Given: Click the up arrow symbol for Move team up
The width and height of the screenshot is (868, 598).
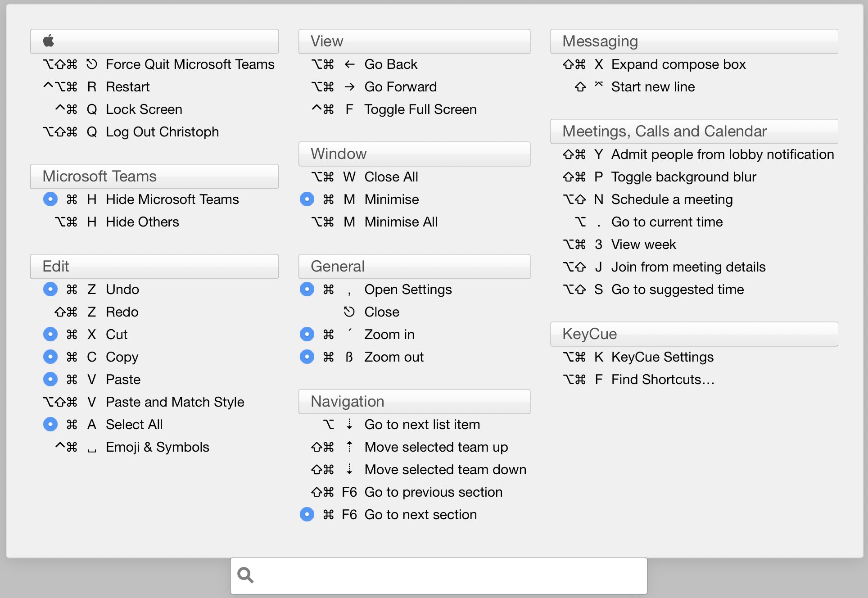Looking at the screenshot, I should pos(349,447).
